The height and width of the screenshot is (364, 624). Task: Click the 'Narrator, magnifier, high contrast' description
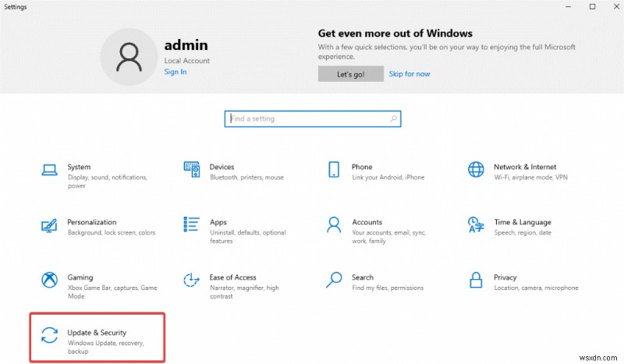click(244, 292)
